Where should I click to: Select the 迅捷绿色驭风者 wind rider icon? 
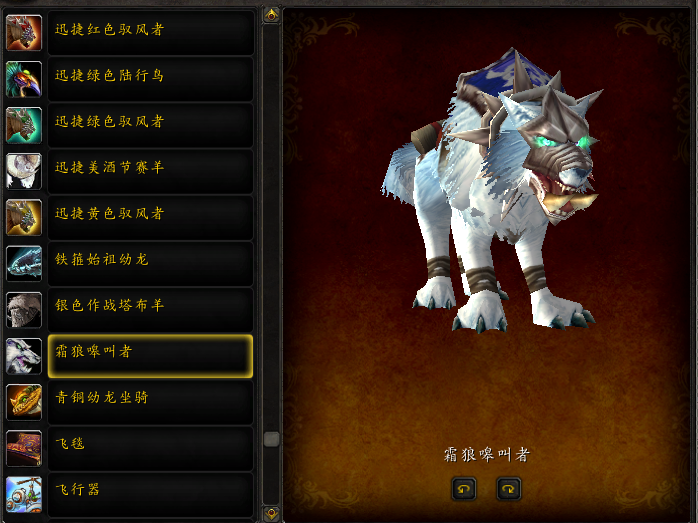click(24, 125)
